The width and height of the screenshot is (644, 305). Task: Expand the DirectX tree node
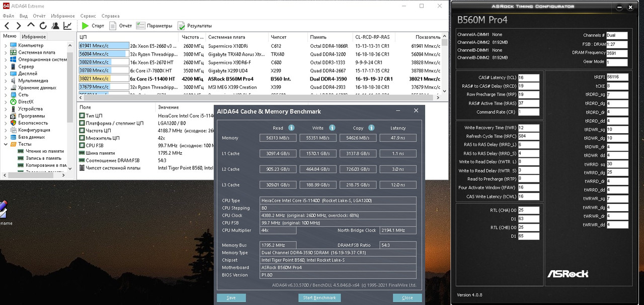[x=6, y=101]
